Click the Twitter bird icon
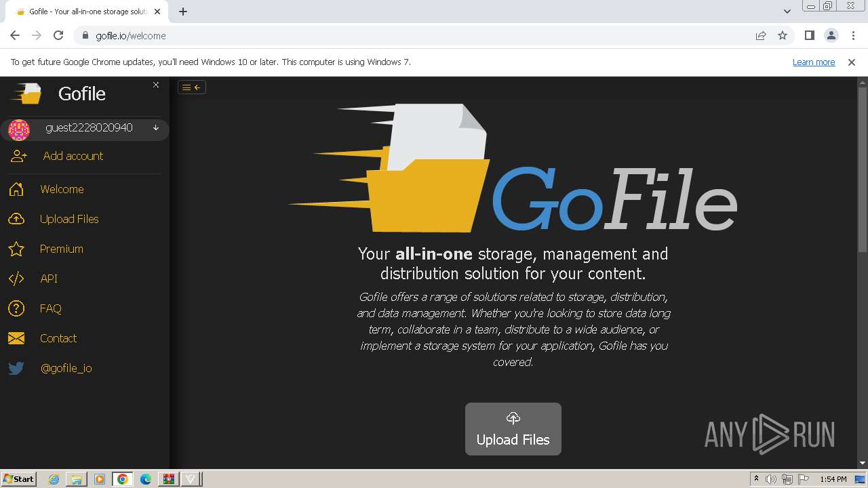Image resolution: width=868 pixels, height=488 pixels. (16, 368)
